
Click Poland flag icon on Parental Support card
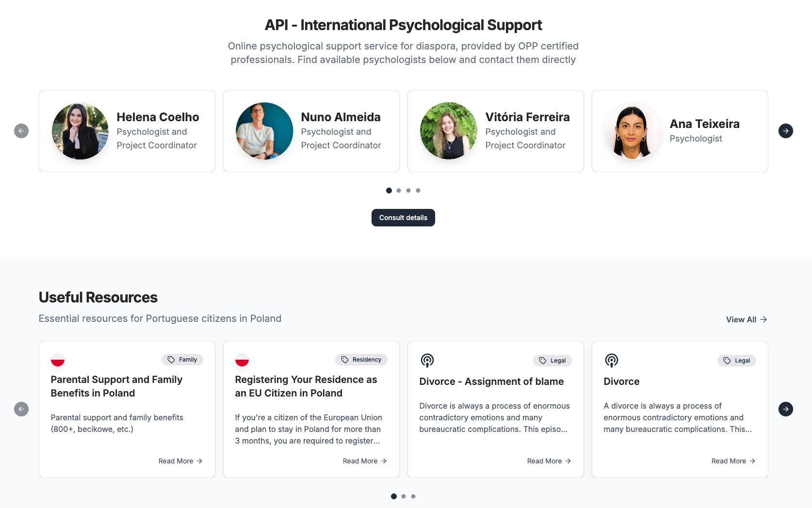point(58,360)
